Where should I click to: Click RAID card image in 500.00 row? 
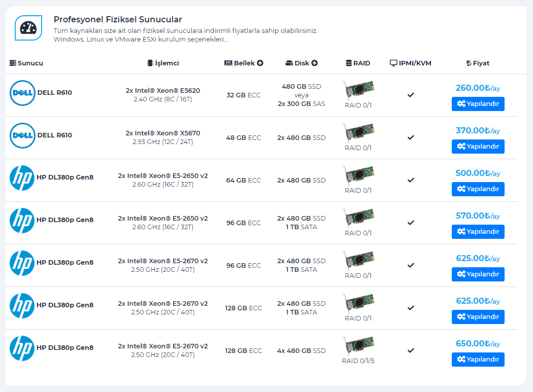pos(358,174)
